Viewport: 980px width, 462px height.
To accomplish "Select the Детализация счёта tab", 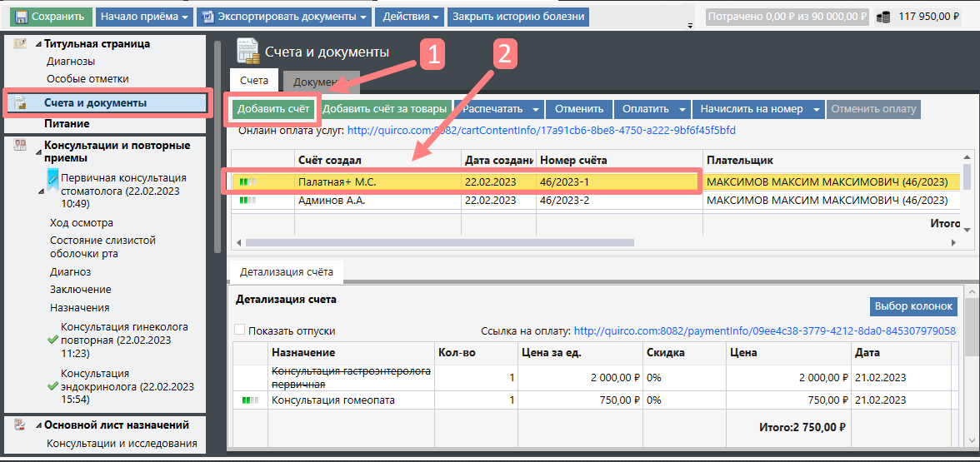I will pyautogui.click(x=286, y=271).
